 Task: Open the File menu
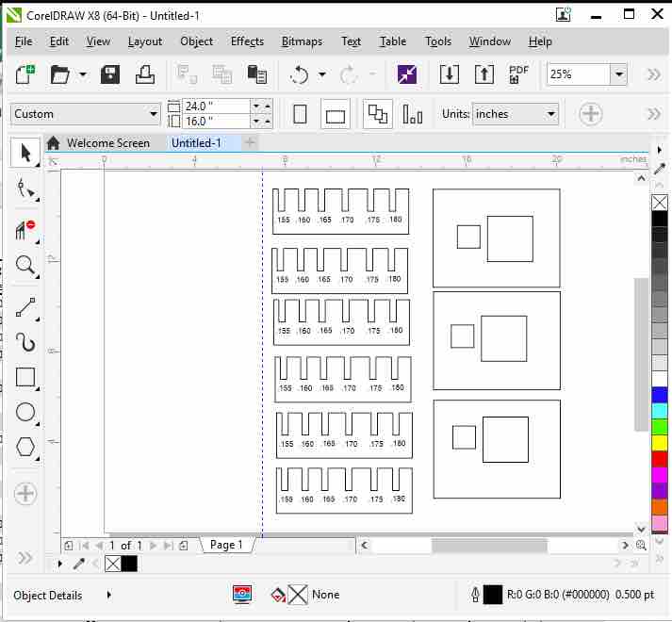point(24,41)
